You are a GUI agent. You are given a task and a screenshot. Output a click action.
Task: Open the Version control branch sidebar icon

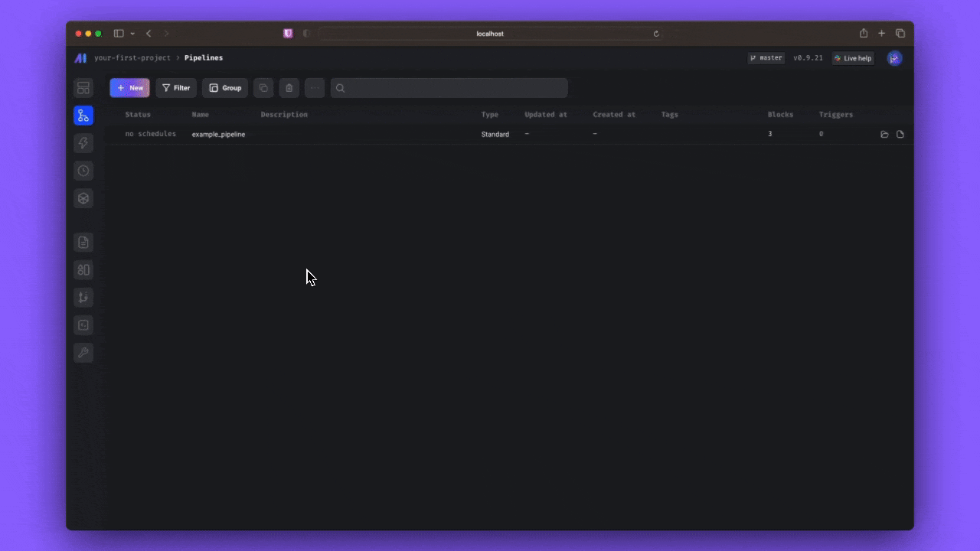click(83, 298)
